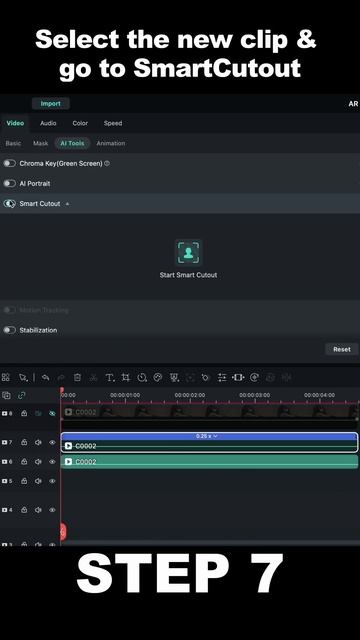Select the C0002 clip on track 8
The height and width of the screenshot is (640, 360).
(209, 412)
